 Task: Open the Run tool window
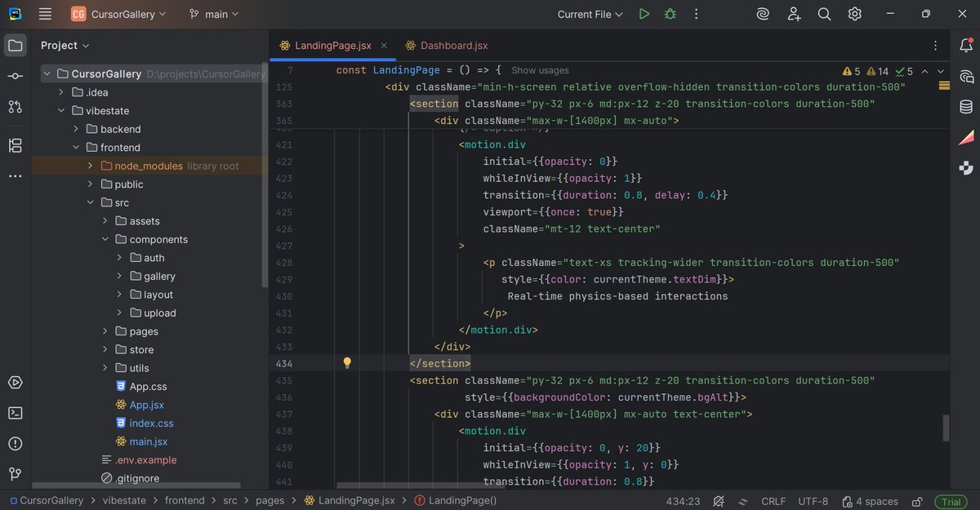(15, 382)
